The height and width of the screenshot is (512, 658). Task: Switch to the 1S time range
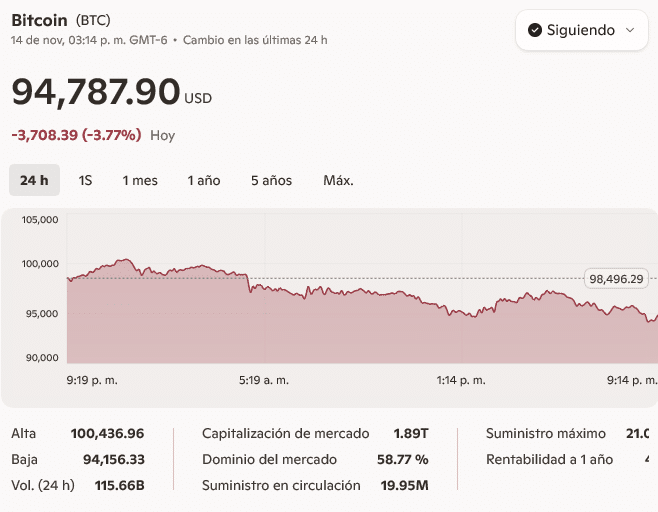(85, 180)
